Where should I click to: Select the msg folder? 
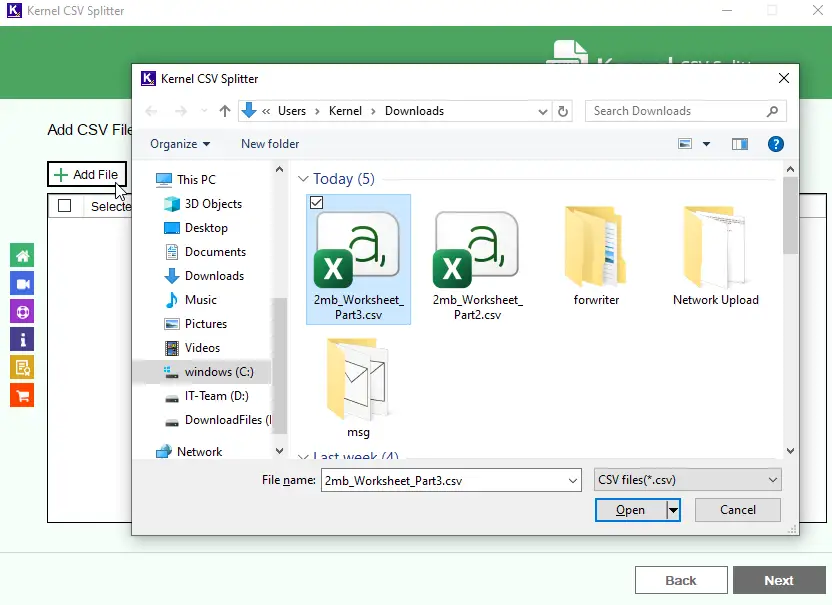point(358,388)
